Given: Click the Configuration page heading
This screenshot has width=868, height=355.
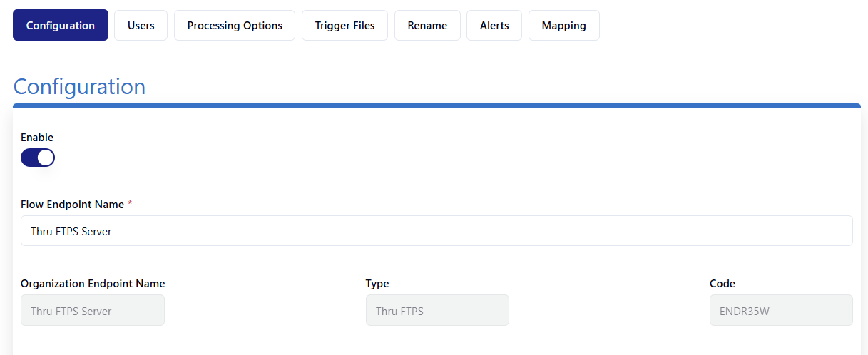Looking at the screenshot, I should pyautogui.click(x=79, y=86).
